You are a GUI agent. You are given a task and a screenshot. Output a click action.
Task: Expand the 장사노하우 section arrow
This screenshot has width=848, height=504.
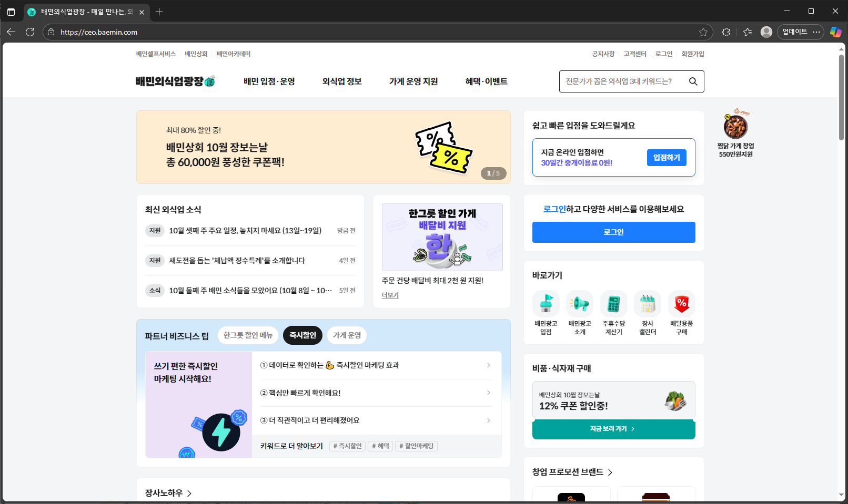pyautogui.click(x=189, y=493)
